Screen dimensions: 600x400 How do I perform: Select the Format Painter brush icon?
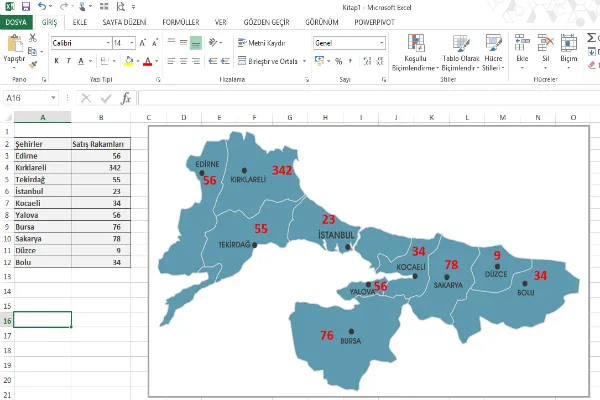click(33, 62)
